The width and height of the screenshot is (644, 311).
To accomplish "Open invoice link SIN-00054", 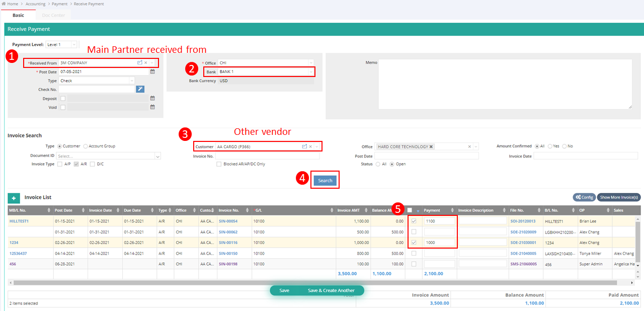I will [x=228, y=221].
